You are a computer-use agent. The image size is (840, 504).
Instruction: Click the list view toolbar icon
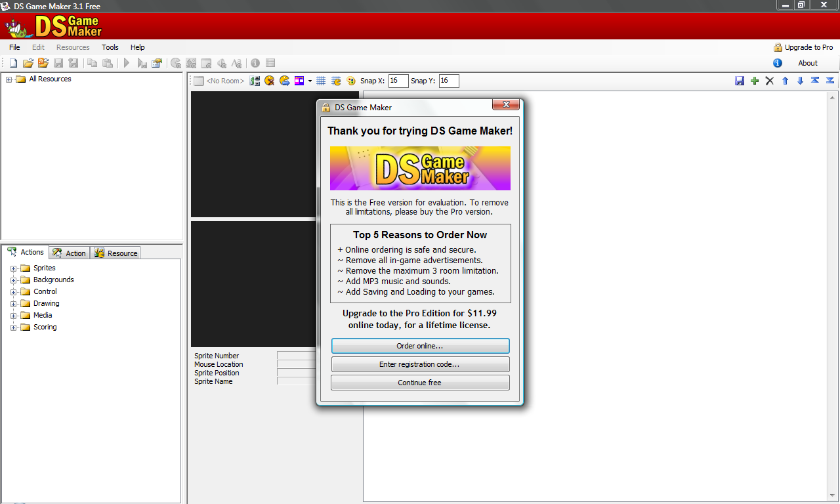270,63
